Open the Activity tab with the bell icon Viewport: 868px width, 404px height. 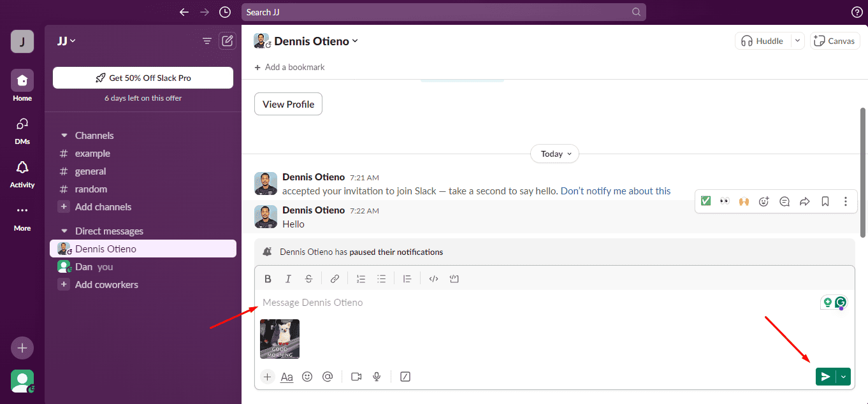click(22, 173)
